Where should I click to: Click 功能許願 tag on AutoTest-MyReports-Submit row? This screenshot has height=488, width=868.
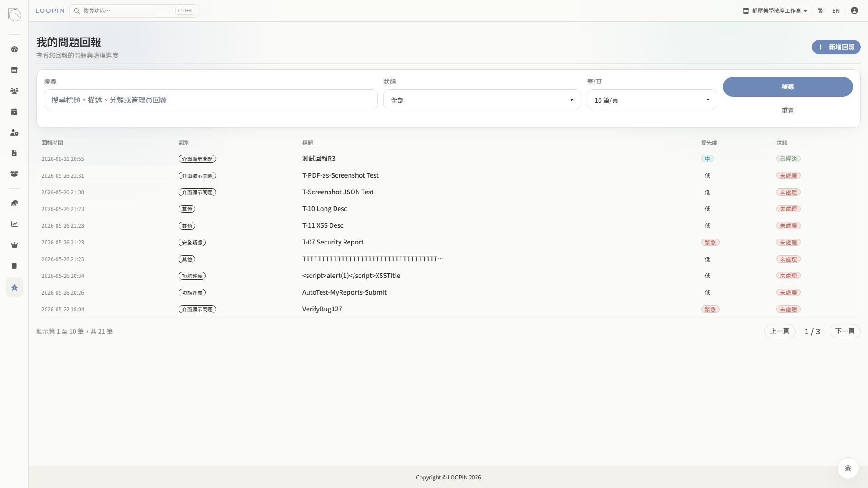[x=192, y=293]
